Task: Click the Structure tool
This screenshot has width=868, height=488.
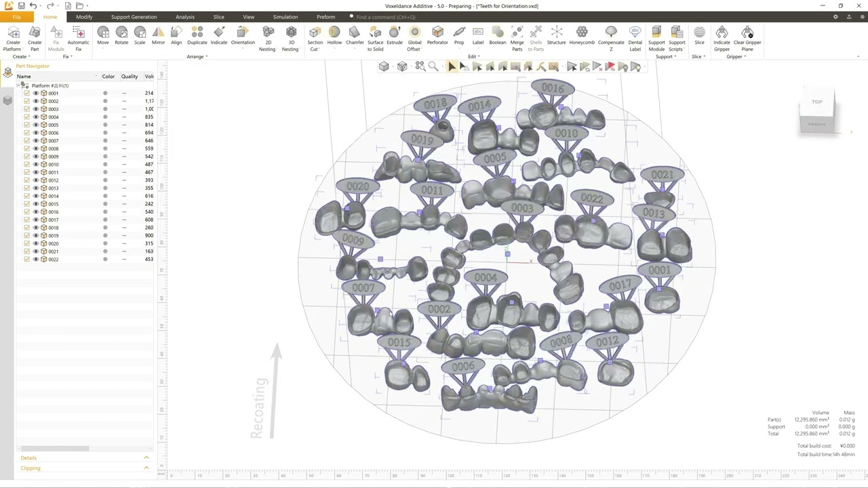Action: pos(556,36)
